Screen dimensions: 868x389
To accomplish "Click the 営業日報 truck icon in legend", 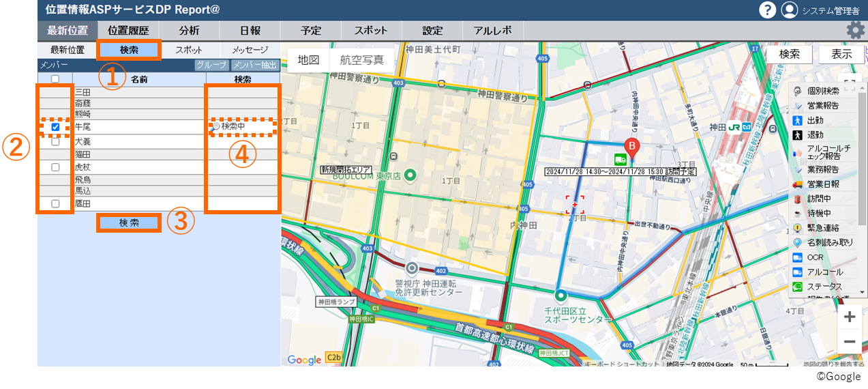I will click(x=797, y=184).
